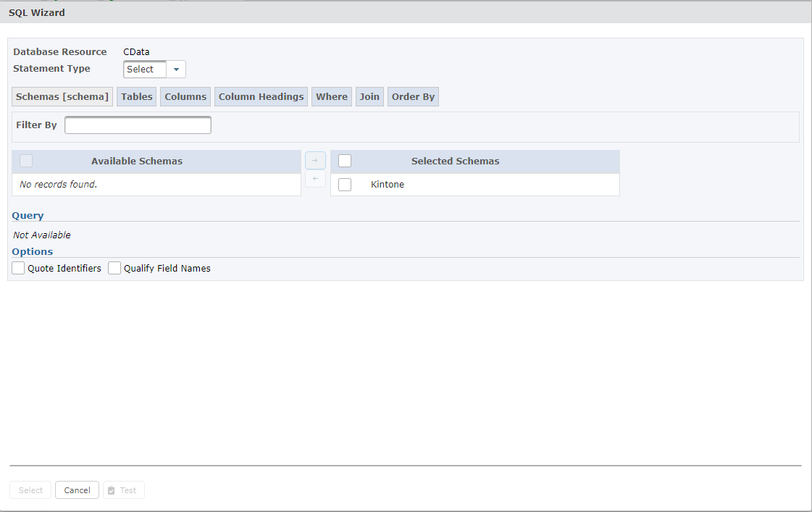Click the move-right arrow button
The height and width of the screenshot is (512, 812).
(x=315, y=161)
